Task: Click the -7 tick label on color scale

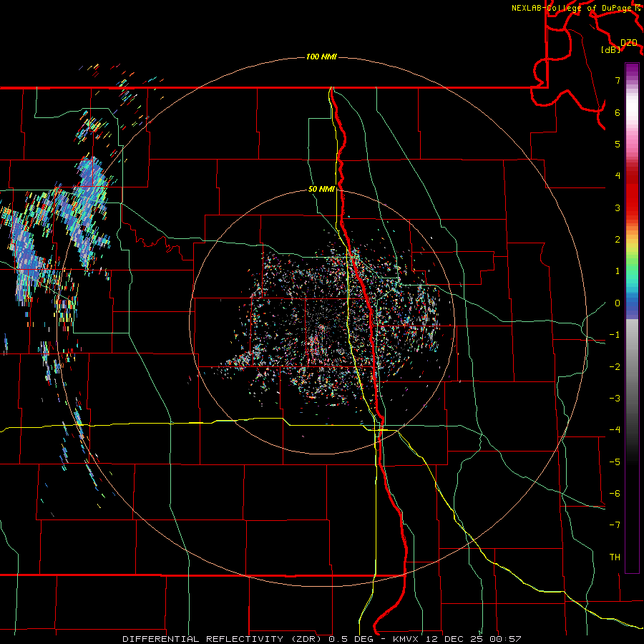Action: [615, 525]
